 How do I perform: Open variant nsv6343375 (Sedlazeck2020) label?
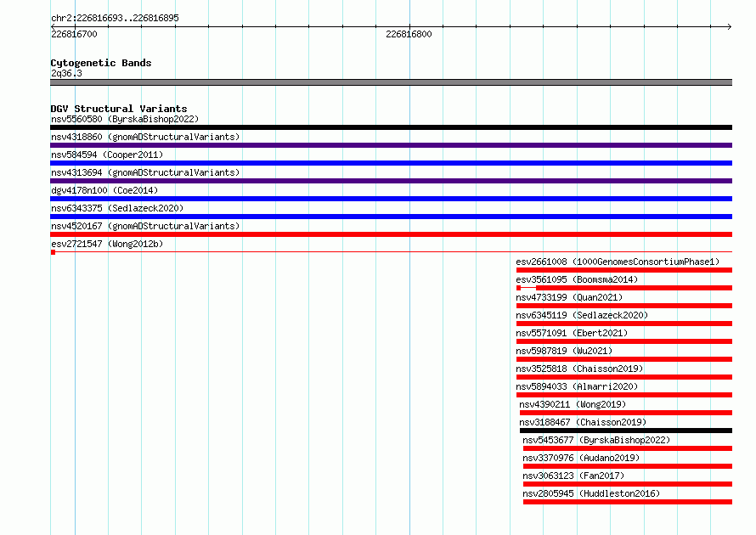117,208
